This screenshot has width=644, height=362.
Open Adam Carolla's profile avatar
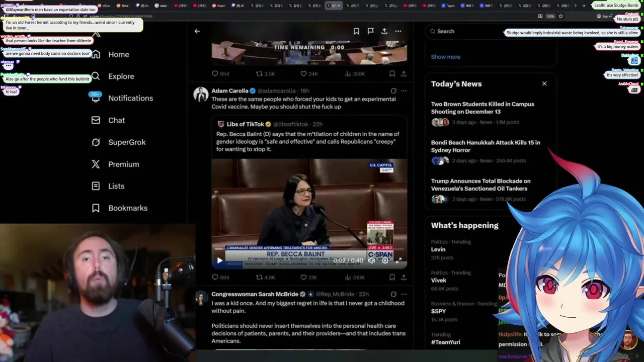tap(201, 95)
